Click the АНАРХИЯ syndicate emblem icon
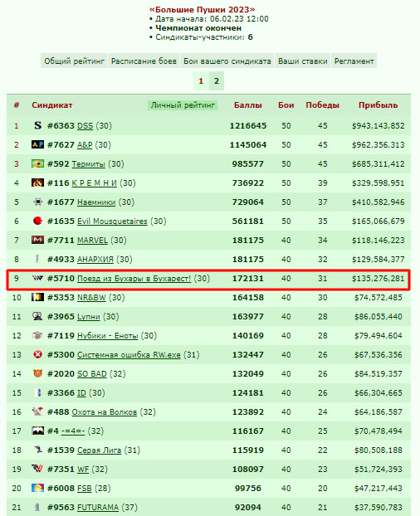 click(38, 259)
